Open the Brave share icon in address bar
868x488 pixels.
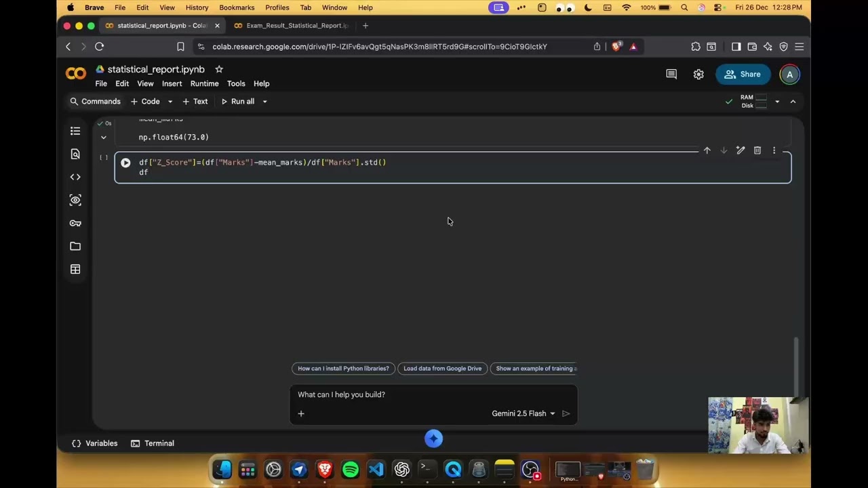point(597,47)
